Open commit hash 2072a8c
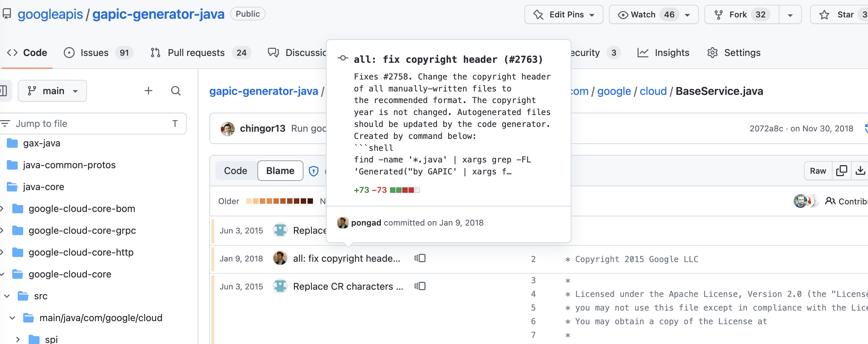 tap(766, 129)
